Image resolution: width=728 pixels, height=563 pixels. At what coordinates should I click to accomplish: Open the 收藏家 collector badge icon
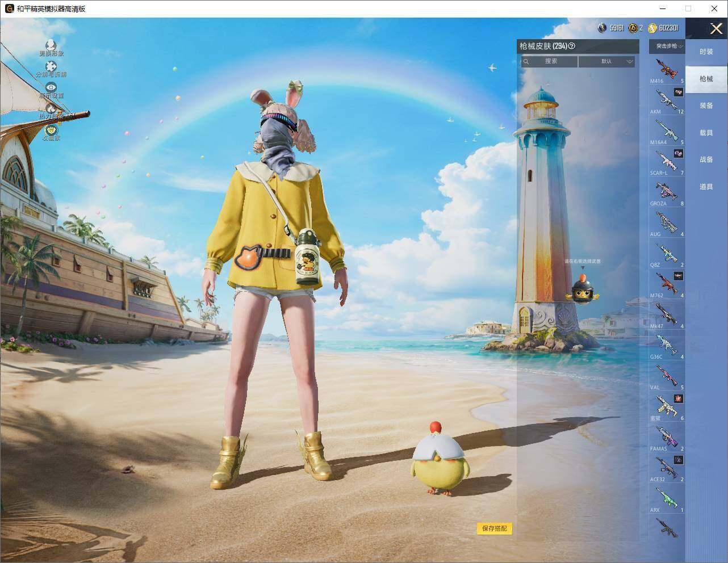click(x=51, y=130)
